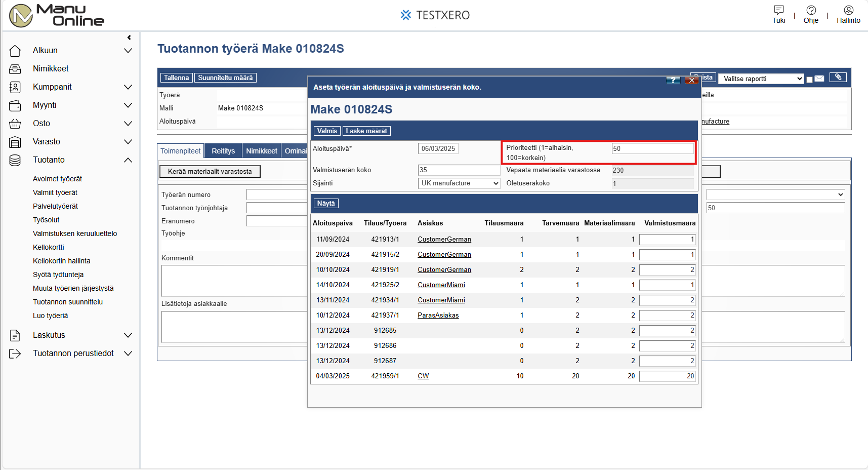Image resolution: width=868 pixels, height=470 pixels.
Task: Click the Valmistuserän koko field
Action: point(459,170)
